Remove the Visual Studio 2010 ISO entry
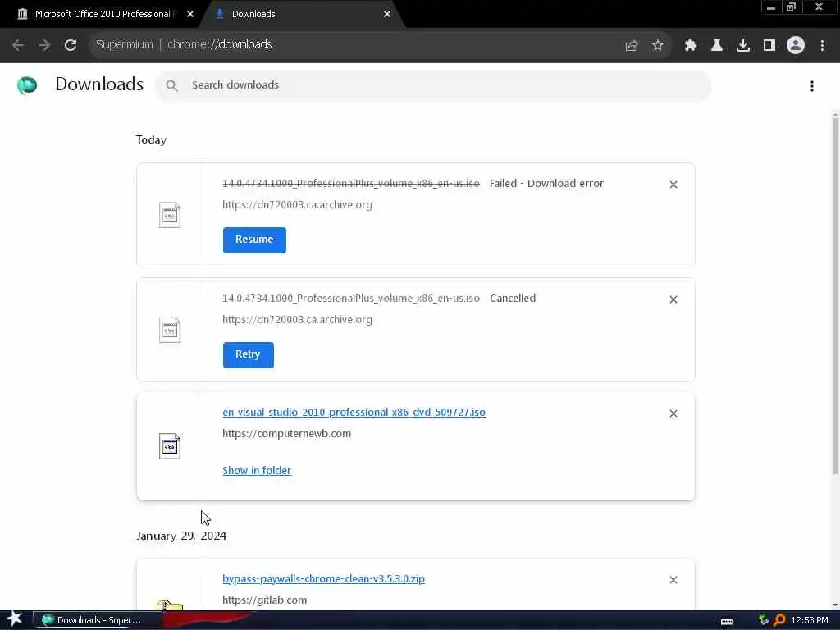 click(673, 413)
